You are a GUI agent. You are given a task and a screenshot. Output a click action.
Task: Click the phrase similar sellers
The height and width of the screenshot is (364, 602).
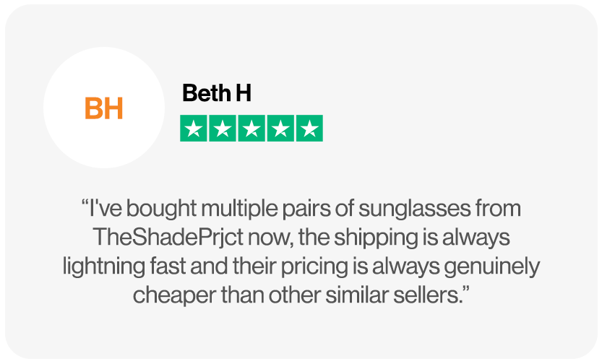click(x=408, y=295)
